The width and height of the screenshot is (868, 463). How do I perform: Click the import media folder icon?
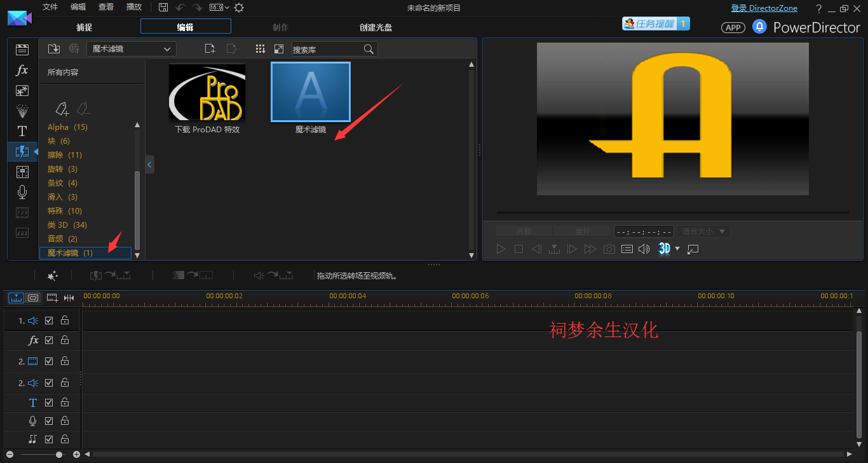pyautogui.click(x=54, y=49)
